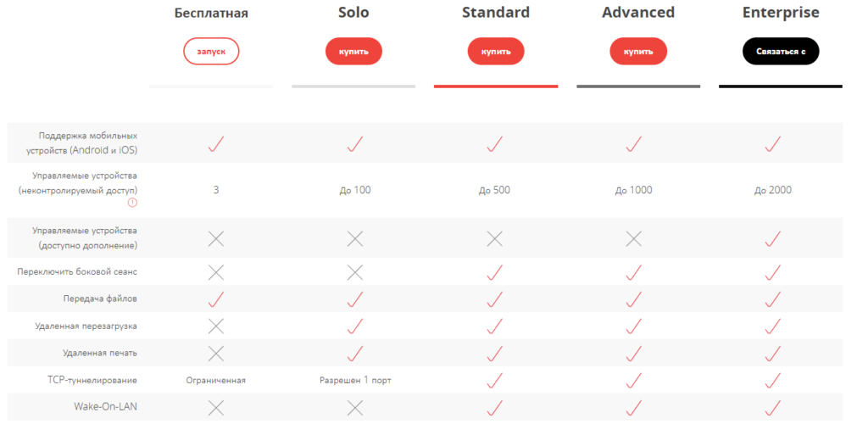Click Enterprise checkmark for Wake-On-LAN
Viewport: 868px width, 435px height.
click(772, 408)
